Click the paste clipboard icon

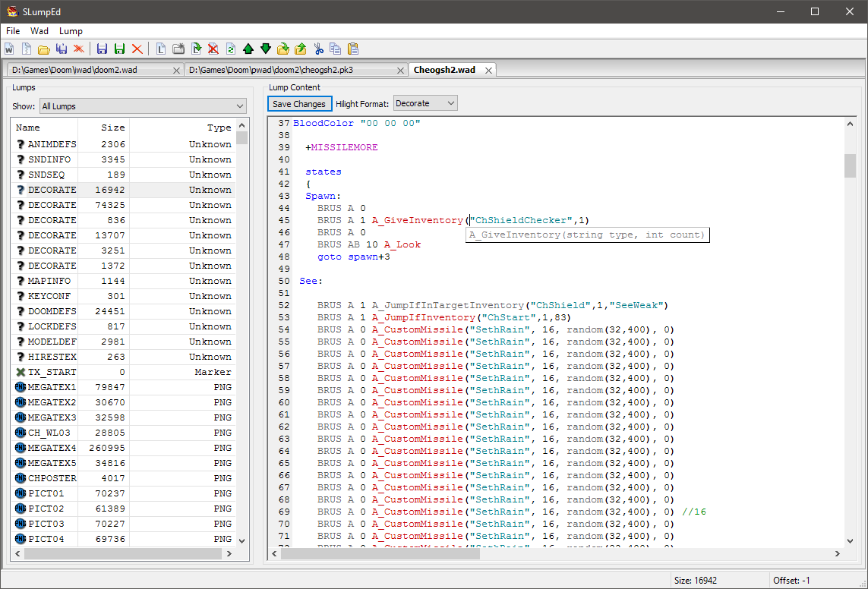[353, 49]
